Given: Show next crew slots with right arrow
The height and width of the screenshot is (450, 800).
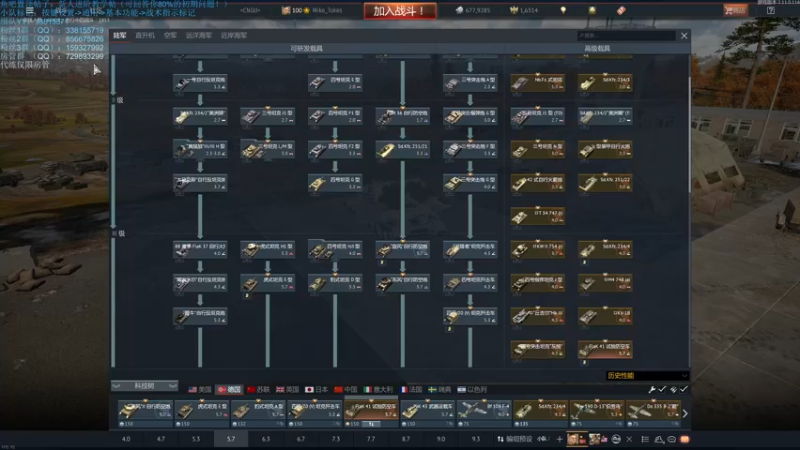Looking at the screenshot, I should [685, 413].
